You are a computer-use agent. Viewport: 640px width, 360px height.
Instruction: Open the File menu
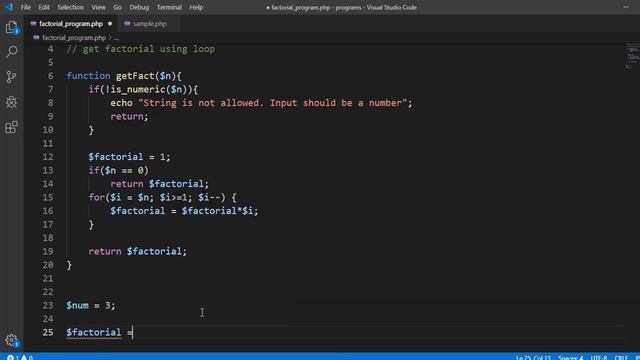point(25,7)
